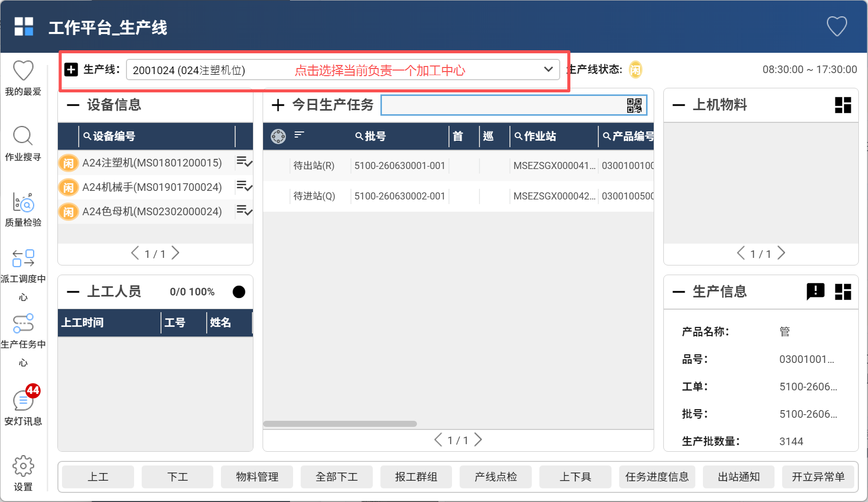The height and width of the screenshot is (502, 868).
Task: Click checklist icon for A24注塑机 row
Action: tap(244, 162)
